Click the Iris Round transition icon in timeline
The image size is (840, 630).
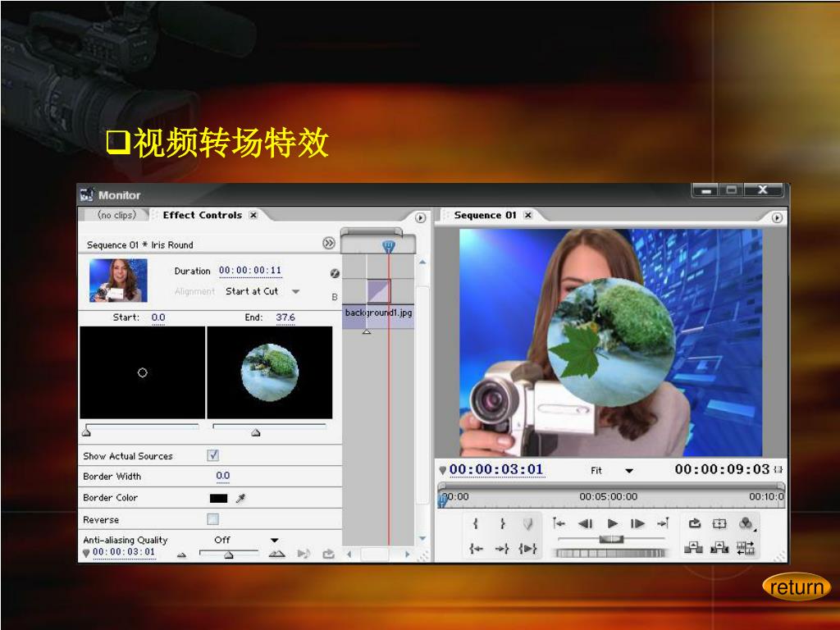(379, 291)
